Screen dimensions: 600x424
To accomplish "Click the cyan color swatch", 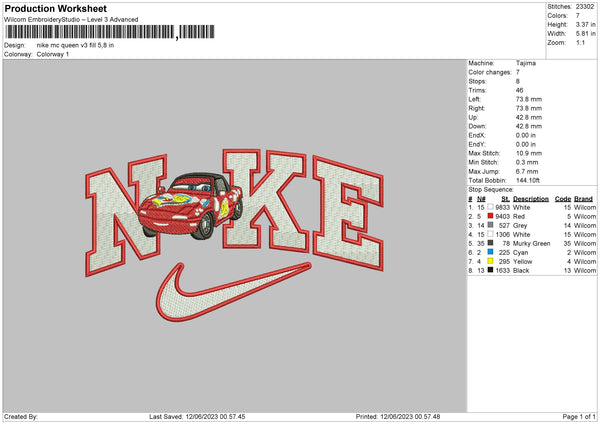I will click(x=490, y=252).
